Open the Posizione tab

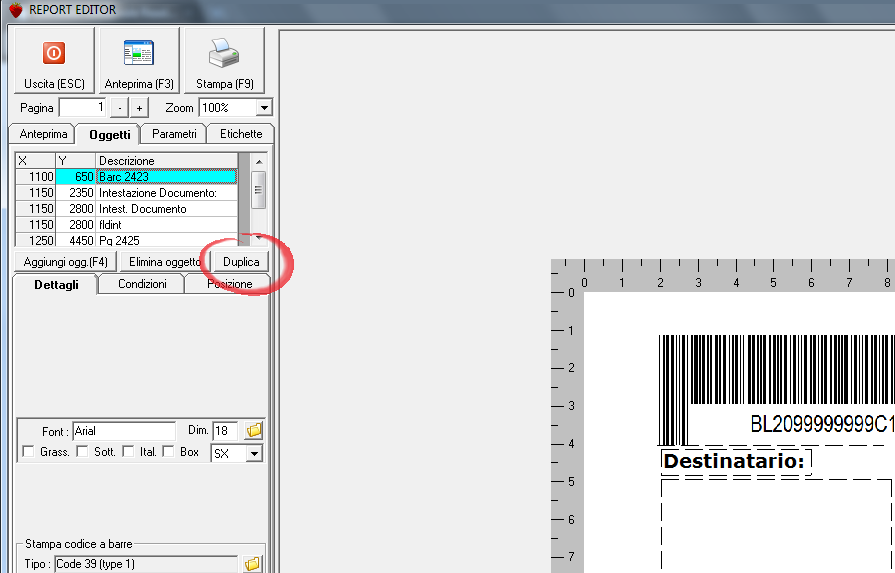pos(229,284)
